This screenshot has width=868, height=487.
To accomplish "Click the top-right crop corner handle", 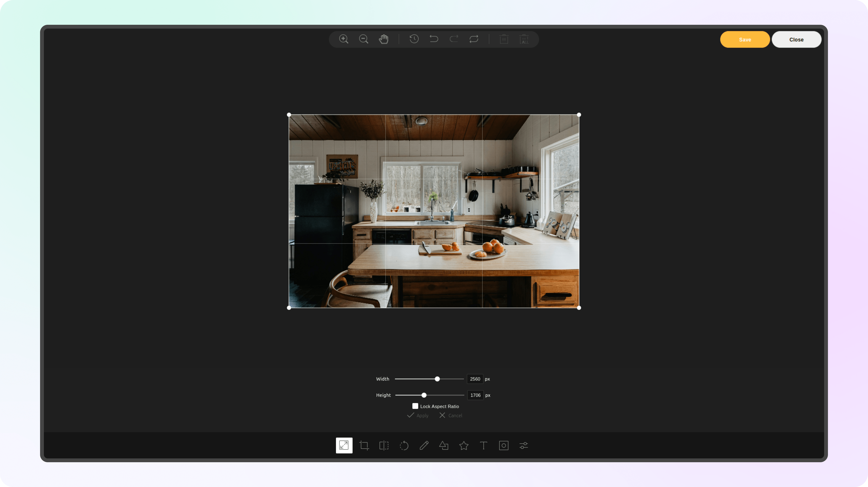I will [579, 115].
